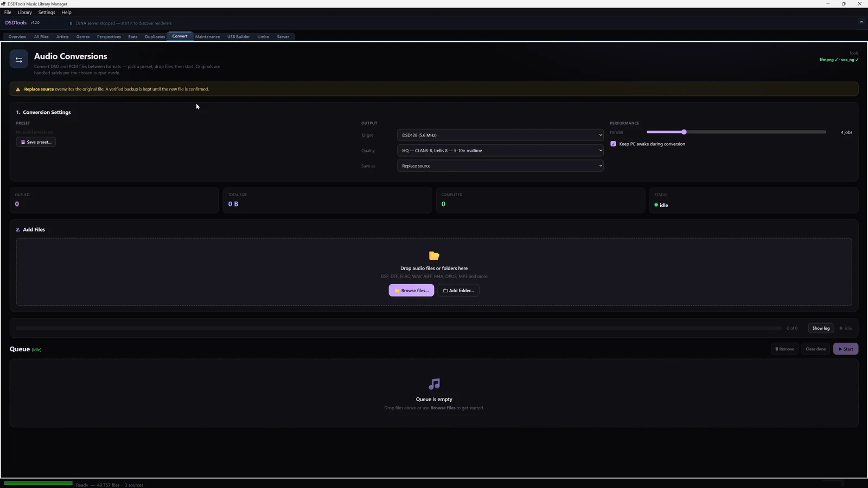This screenshot has height=488, width=868.
Task: Click the Save preset button
Action: click(36, 142)
